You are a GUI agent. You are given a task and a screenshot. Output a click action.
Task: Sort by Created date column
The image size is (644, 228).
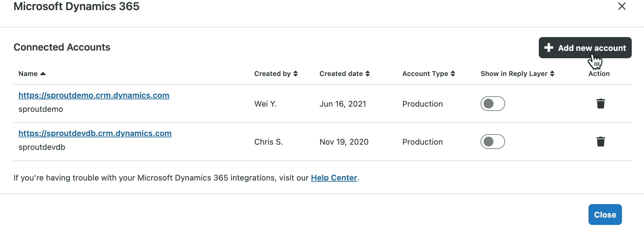[344, 74]
